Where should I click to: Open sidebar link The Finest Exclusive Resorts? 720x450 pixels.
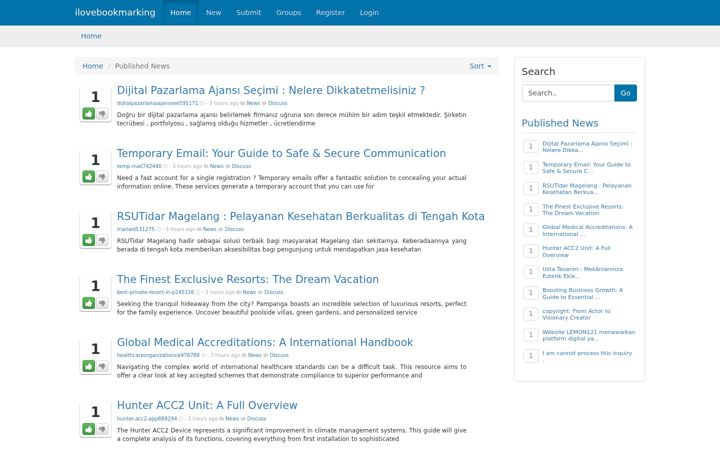tap(583, 210)
